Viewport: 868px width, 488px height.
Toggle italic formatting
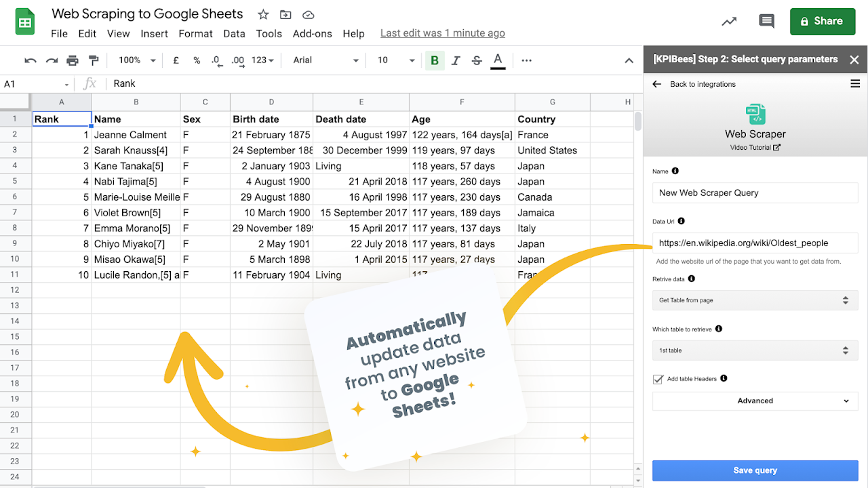456,60
